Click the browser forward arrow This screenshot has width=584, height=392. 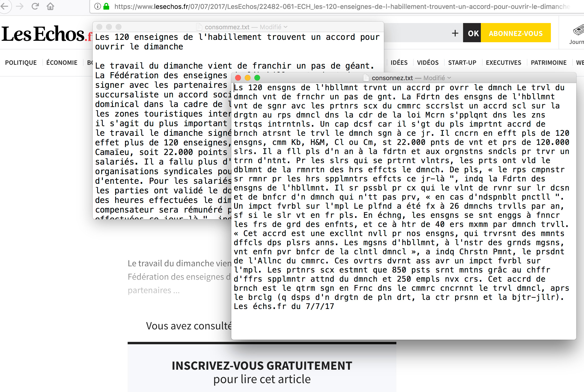click(x=20, y=6)
